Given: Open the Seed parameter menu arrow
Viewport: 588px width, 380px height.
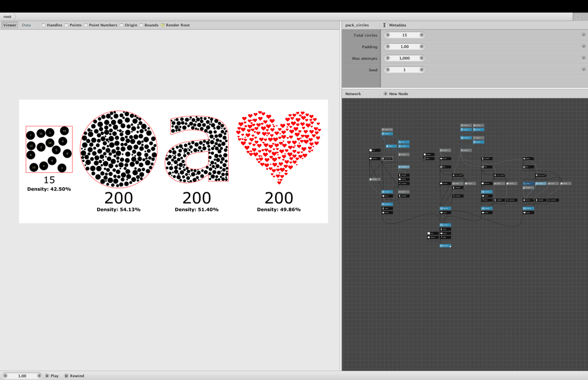Looking at the screenshot, I should click(583, 70).
